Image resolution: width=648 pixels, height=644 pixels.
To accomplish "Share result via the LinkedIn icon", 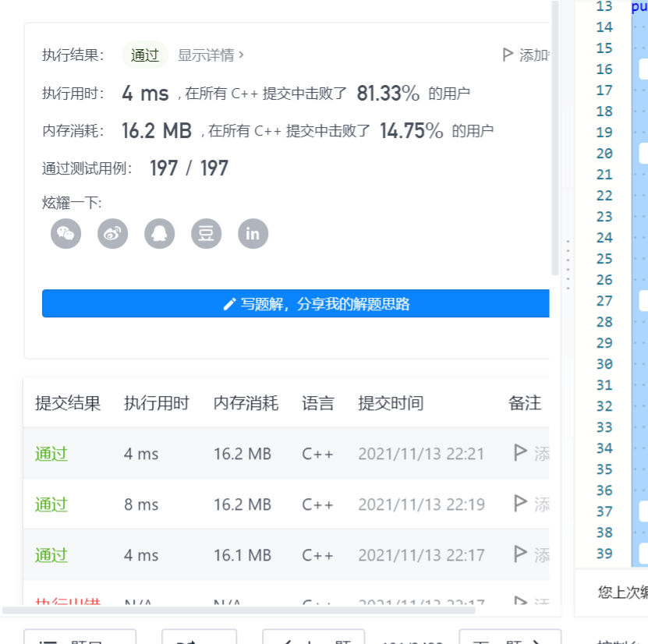I will (253, 233).
